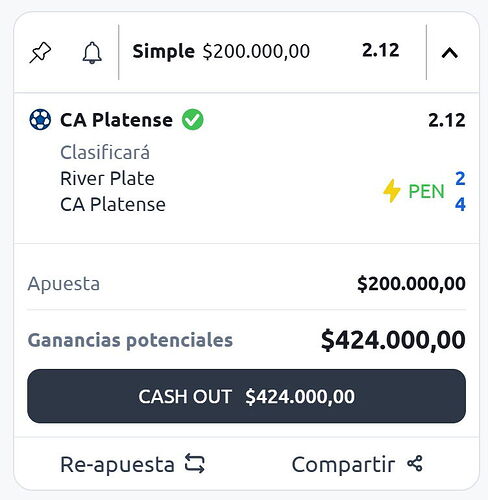The image size is (488, 500).
Task: Click the River Plate team name
Action: pyautogui.click(x=107, y=179)
